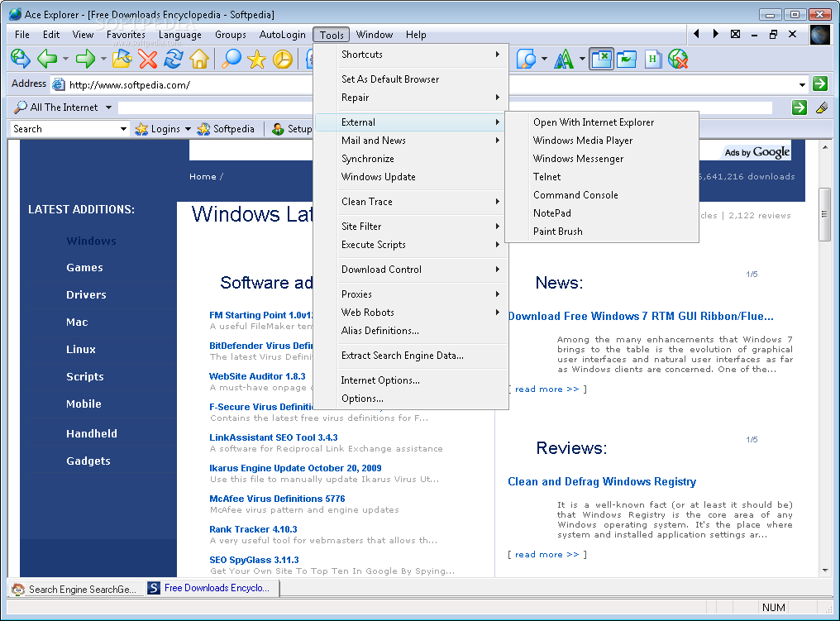Viewport: 840px width, 621px height.
Task: Switch to Search Engine SearchGe... tab
Action: [76, 589]
